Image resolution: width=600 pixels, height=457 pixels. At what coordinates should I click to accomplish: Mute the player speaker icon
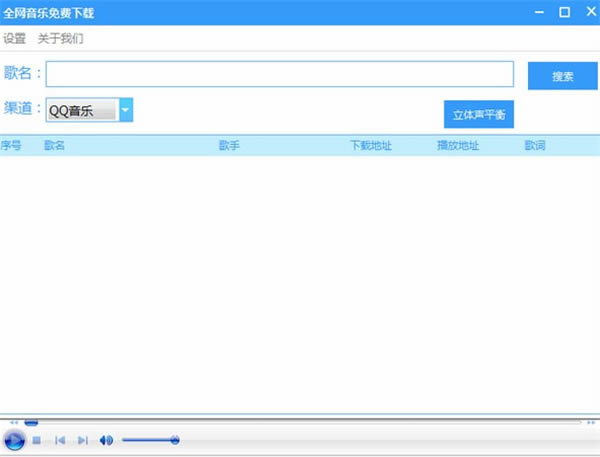pos(106,440)
